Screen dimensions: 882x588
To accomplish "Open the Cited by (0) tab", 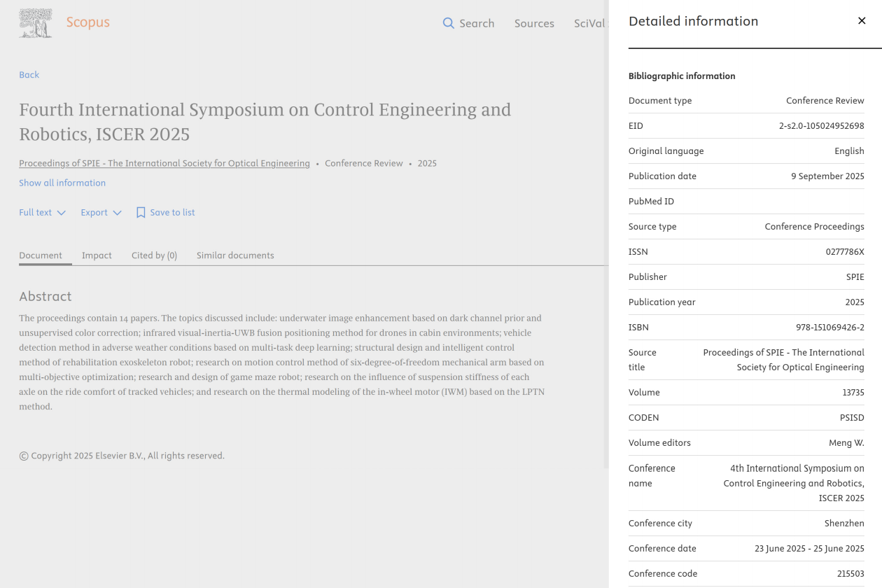I will click(154, 255).
